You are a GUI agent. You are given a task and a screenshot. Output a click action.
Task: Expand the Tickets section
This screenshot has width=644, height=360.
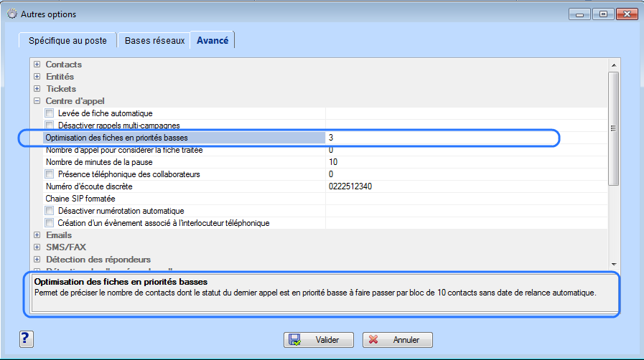[x=37, y=88]
